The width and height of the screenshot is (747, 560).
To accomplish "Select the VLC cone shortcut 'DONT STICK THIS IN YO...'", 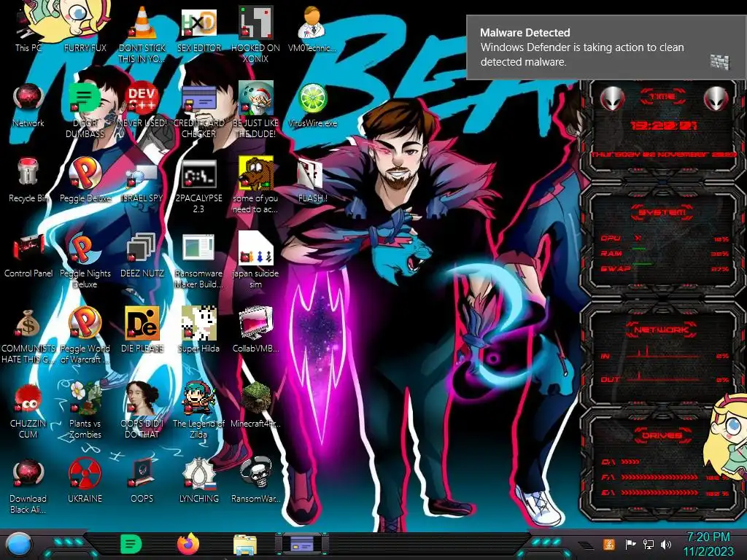I will coord(142,34).
